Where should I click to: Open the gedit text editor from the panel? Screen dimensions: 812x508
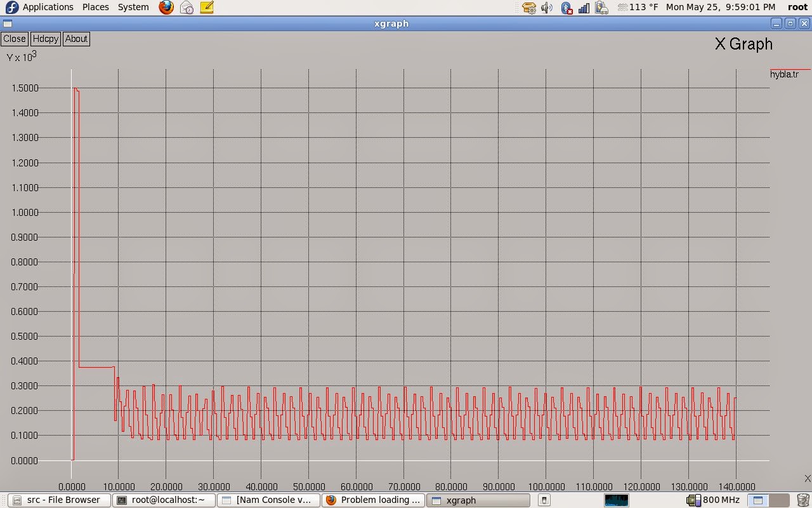point(207,7)
